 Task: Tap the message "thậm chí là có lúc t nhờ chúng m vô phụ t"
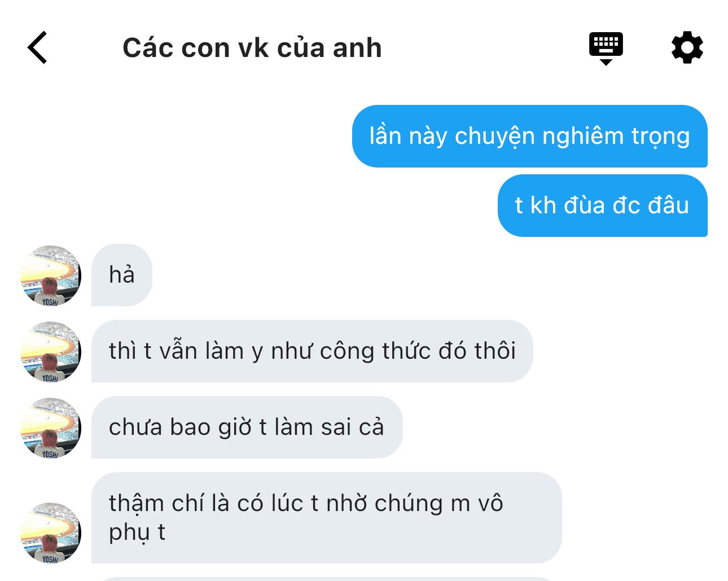(x=326, y=518)
